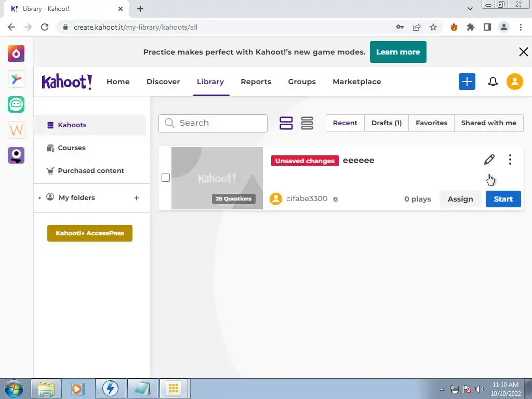
Task: Open the Groups tab
Action: [302, 82]
